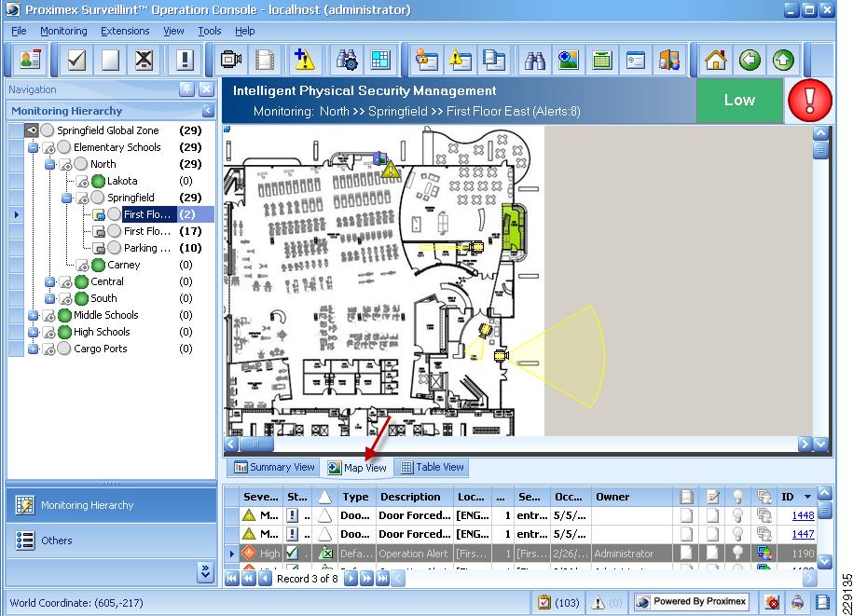Viewport: 853px width, 616px height.
Task: Click the exclamation mark toolbar icon
Action: point(185,60)
